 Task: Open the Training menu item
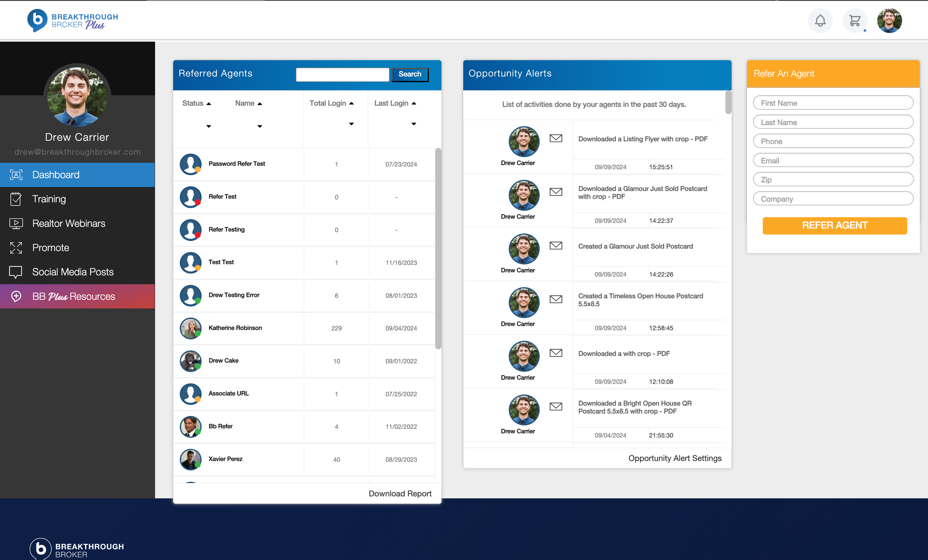[49, 199]
